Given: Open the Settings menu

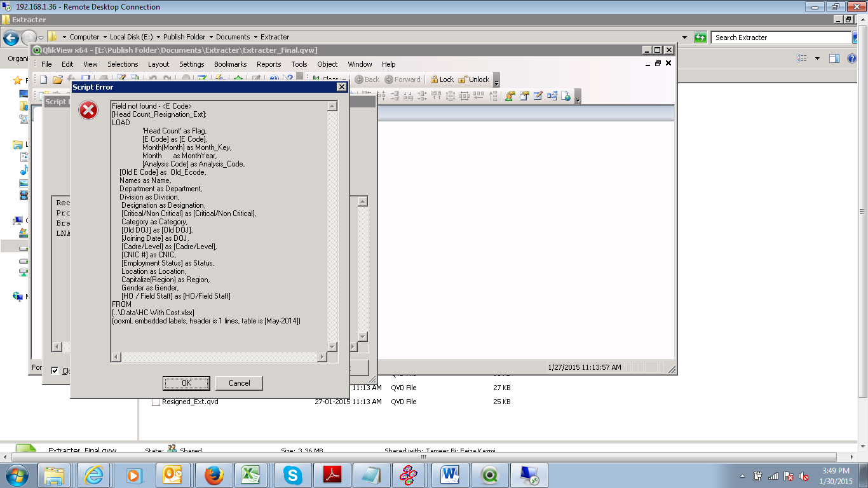Looking at the screenshot, I should point(191,64).
